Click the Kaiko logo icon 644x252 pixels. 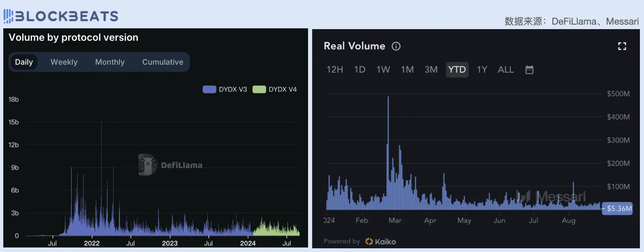click(x=369, y=242)
